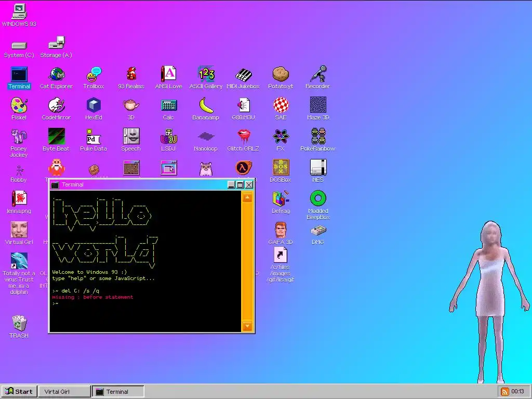Launch the Recorder microphone icon

(x=318, y=78)
